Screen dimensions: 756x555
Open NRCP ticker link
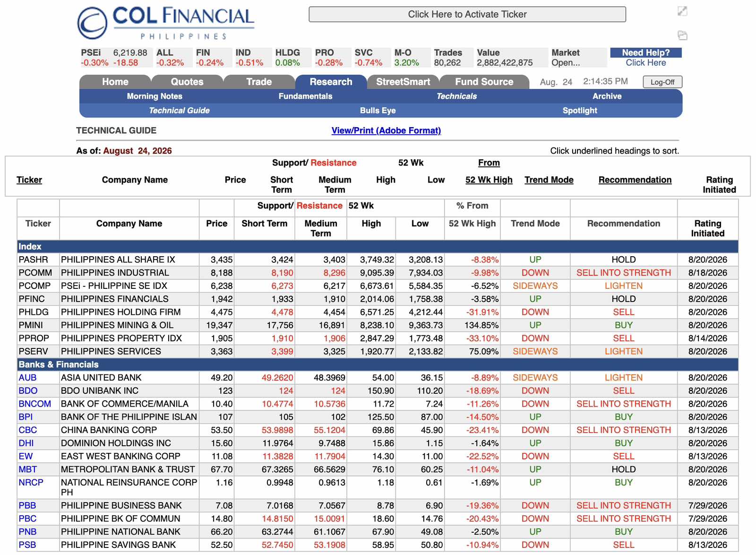click(31, 482)
